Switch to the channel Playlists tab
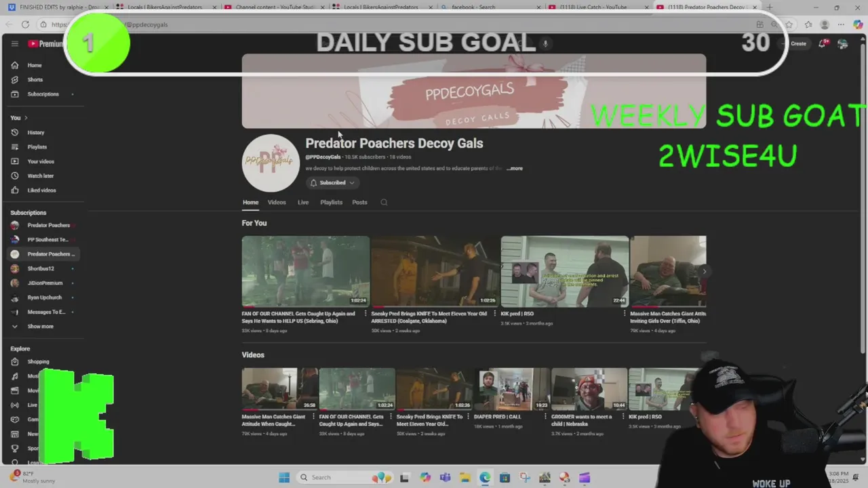 point(331,202)
